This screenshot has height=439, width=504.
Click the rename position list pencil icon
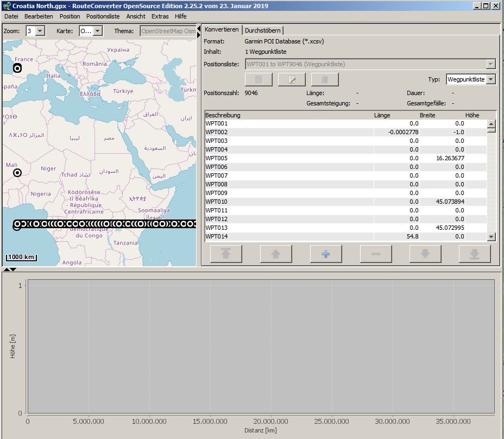tap(292, 79)
